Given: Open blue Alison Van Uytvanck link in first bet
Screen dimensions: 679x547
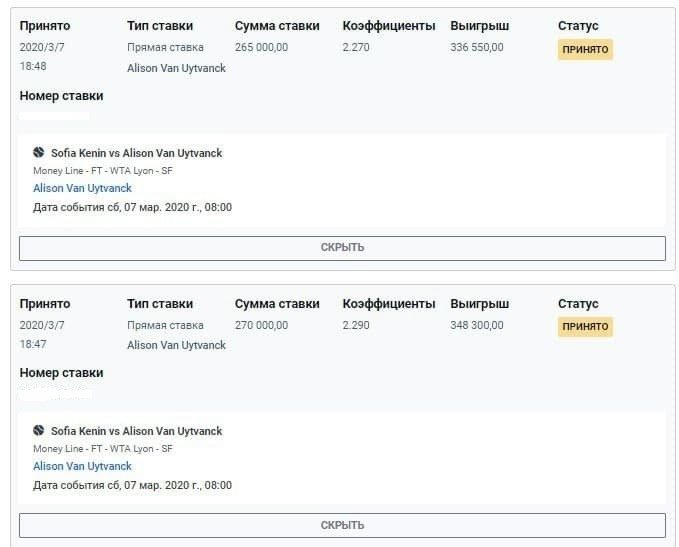Looking at the screenshot, I should pyautogui.click(x=82, y=188).
